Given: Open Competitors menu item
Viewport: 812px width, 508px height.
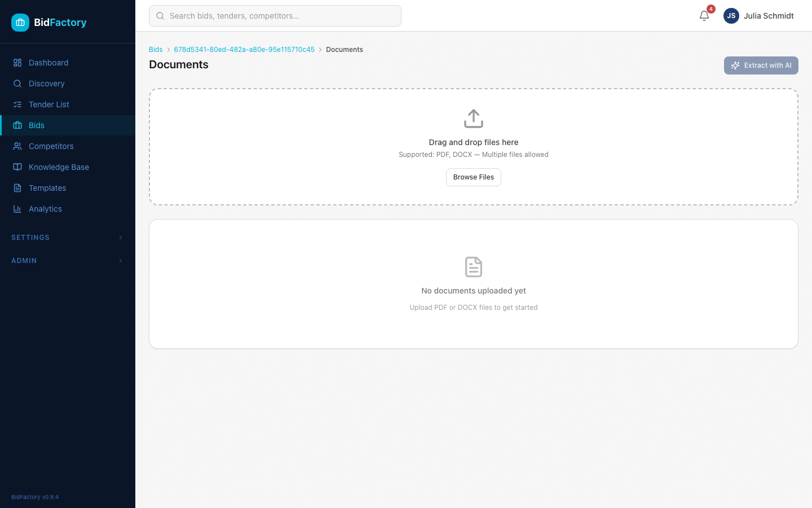Looking at the screenshot, I should pyautogui.click(x=68, y=146).
